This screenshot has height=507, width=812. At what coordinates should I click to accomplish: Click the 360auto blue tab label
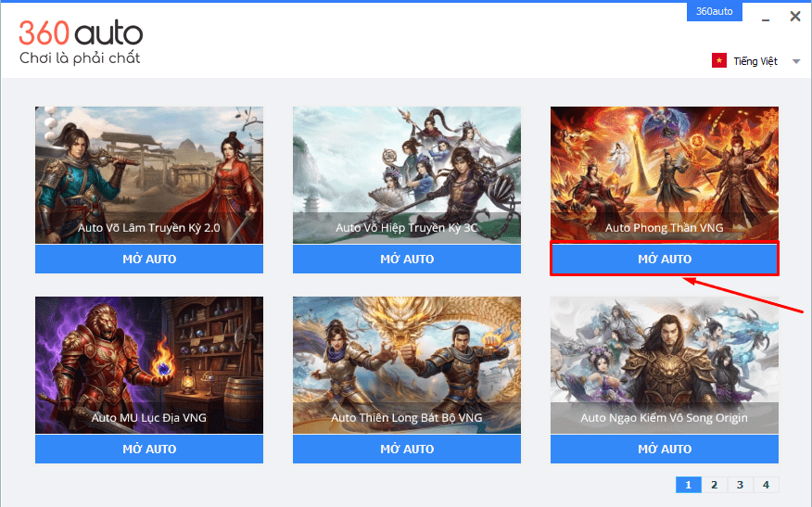point(714,11)
